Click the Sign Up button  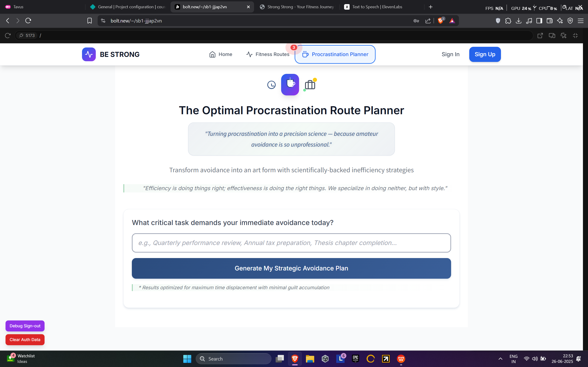tap(485, 54)
